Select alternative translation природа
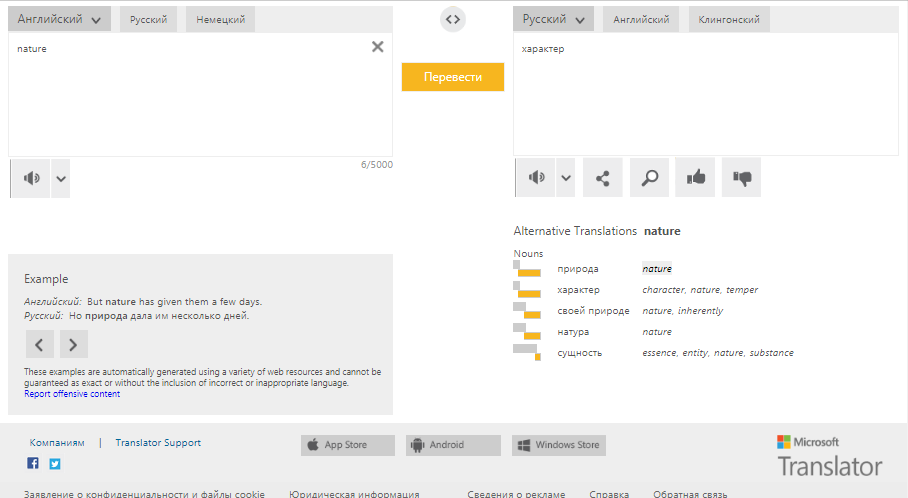 coord(577,269)
